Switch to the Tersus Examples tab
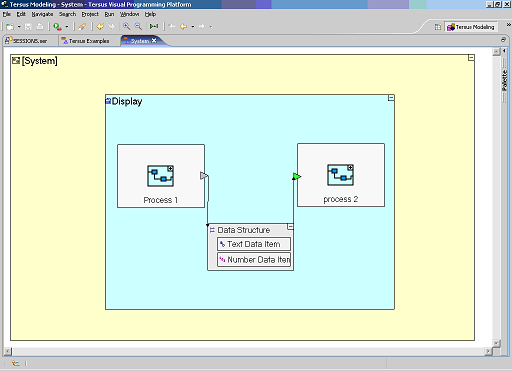The image size is (512, 371). point(89,41)
